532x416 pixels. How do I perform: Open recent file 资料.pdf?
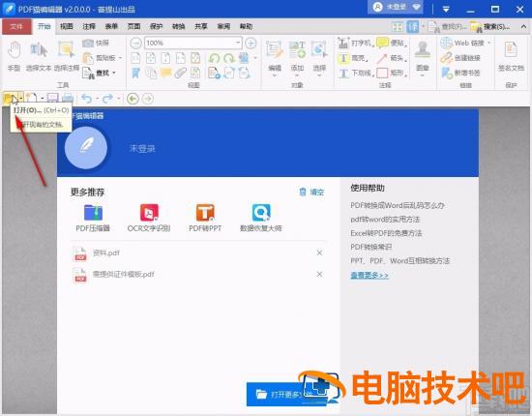pyautogui.click(x=106, y=253)
